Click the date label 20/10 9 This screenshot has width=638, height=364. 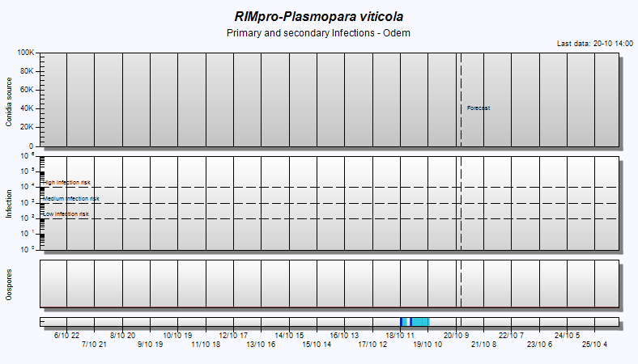(x=456, y=336)
